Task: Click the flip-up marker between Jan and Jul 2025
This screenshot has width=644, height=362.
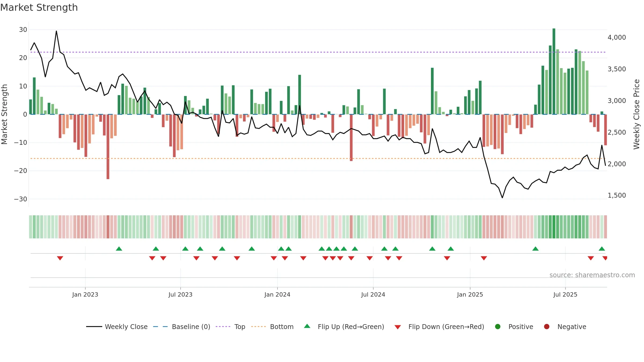Action: click(535, 249)
